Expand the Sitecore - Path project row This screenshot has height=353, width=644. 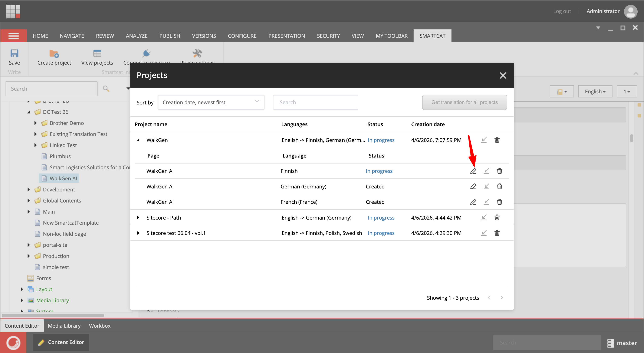(138, 218)
